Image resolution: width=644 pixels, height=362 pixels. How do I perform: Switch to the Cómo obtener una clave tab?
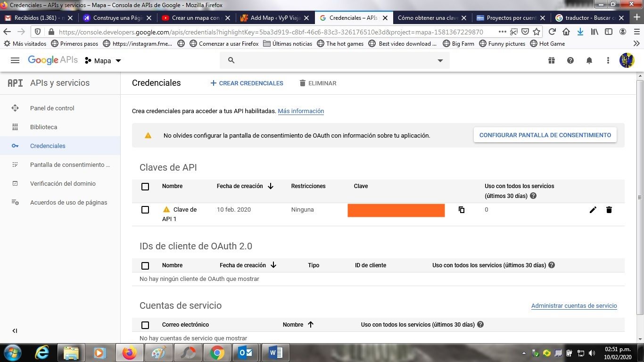coord(432,18)
